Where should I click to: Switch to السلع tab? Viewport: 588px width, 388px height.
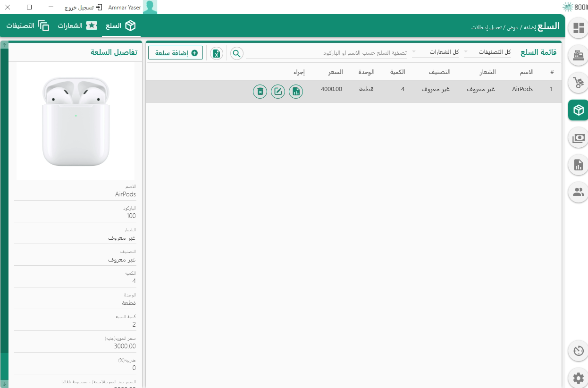[x=121, y=26]
